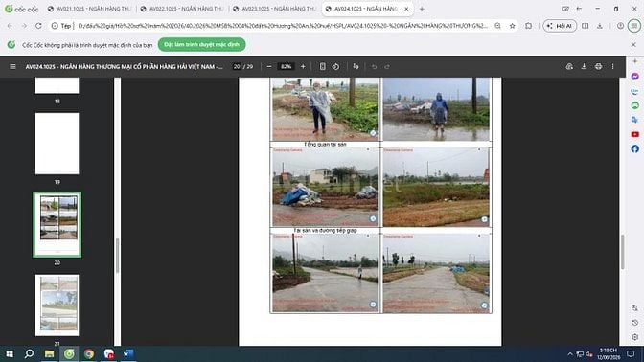Redo the annotation

[x=387, y=66]
